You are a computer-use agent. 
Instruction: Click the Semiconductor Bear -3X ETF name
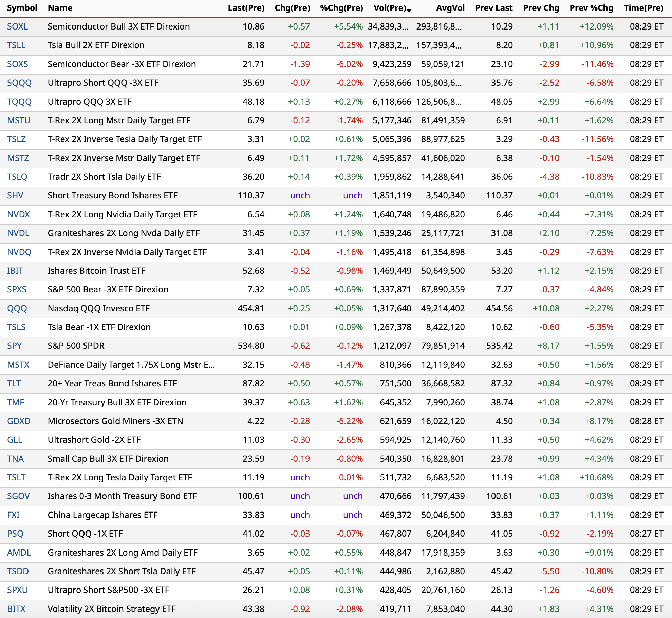tap(122, 64)
